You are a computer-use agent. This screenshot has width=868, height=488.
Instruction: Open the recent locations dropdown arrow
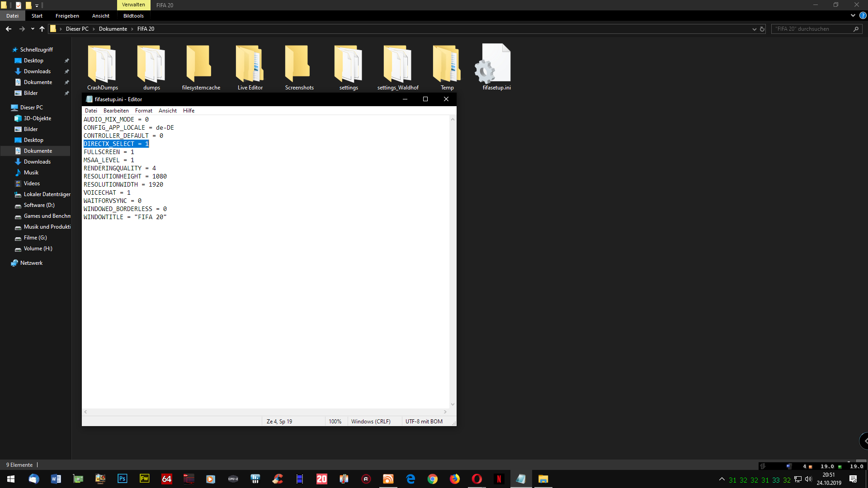pyautogui.click(x=33, y=29)
